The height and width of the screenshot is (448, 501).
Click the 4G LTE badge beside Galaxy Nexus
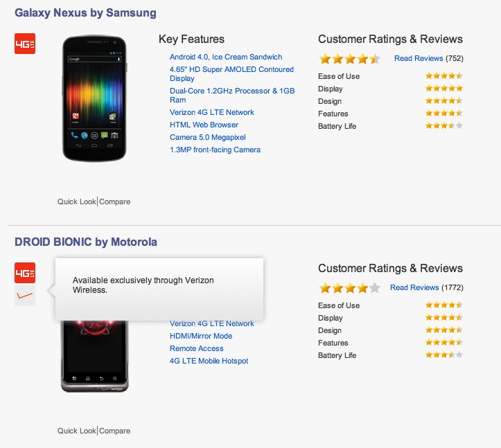tap(25, 44)
